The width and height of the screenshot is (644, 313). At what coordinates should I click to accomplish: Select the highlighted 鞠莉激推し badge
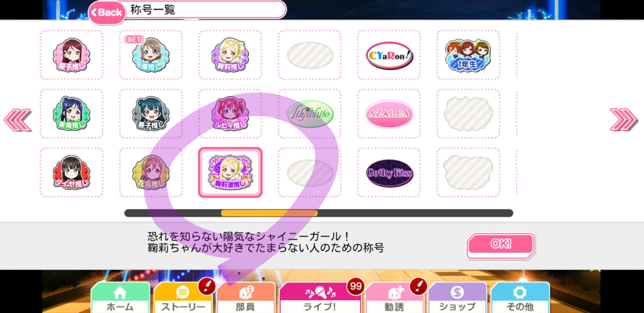click(x=230, y=172)
